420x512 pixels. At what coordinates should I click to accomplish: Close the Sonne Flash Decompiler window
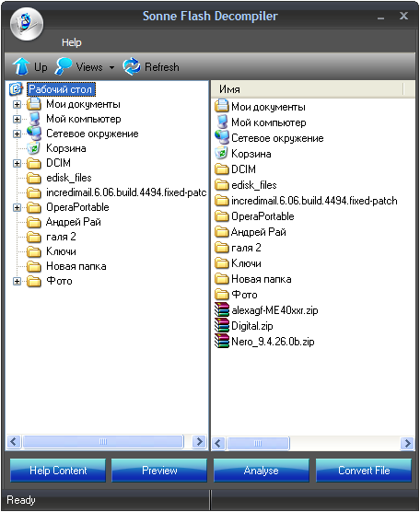click(x=403, y=16)
